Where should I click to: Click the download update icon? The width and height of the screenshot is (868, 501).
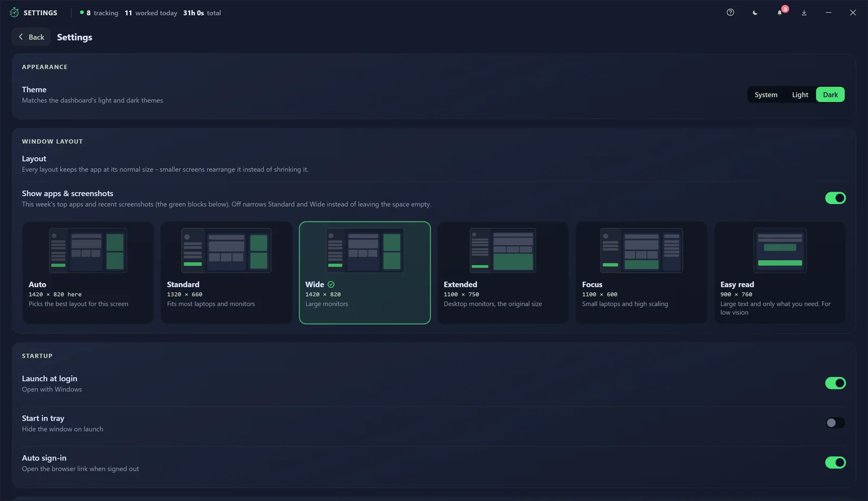(804, 12)
